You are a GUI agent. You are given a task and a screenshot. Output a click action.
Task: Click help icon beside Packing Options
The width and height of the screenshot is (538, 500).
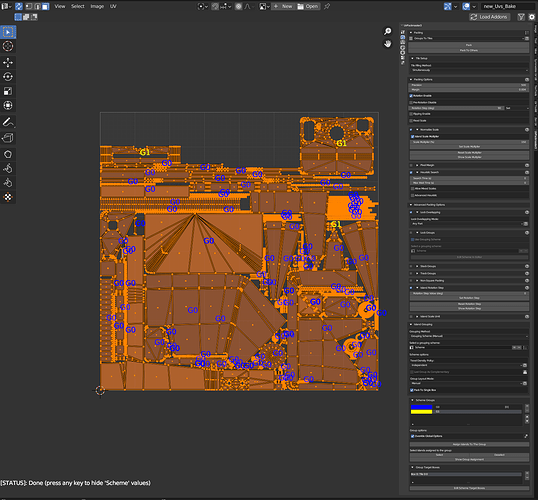point(527,80)
